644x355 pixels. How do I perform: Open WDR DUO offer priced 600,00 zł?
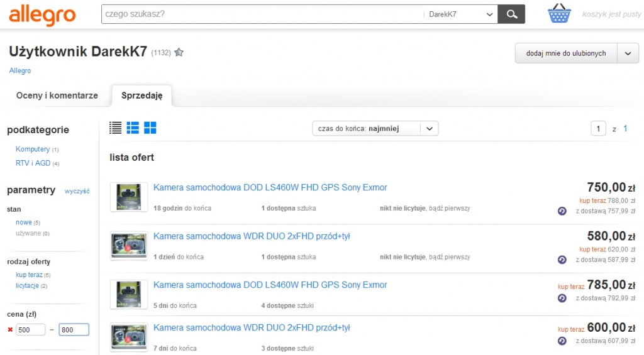point(252,327)
